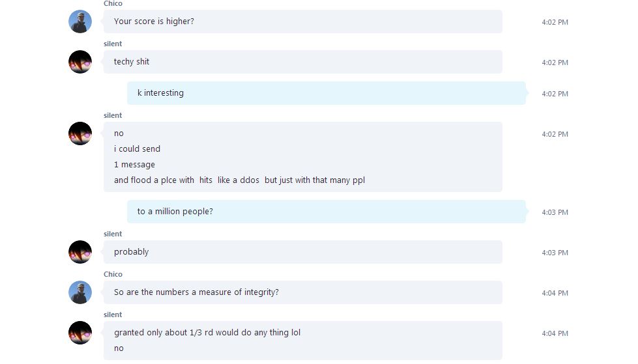Open silent's avatar next to 'probably'

pyautogui.click(x=80, y=252)
